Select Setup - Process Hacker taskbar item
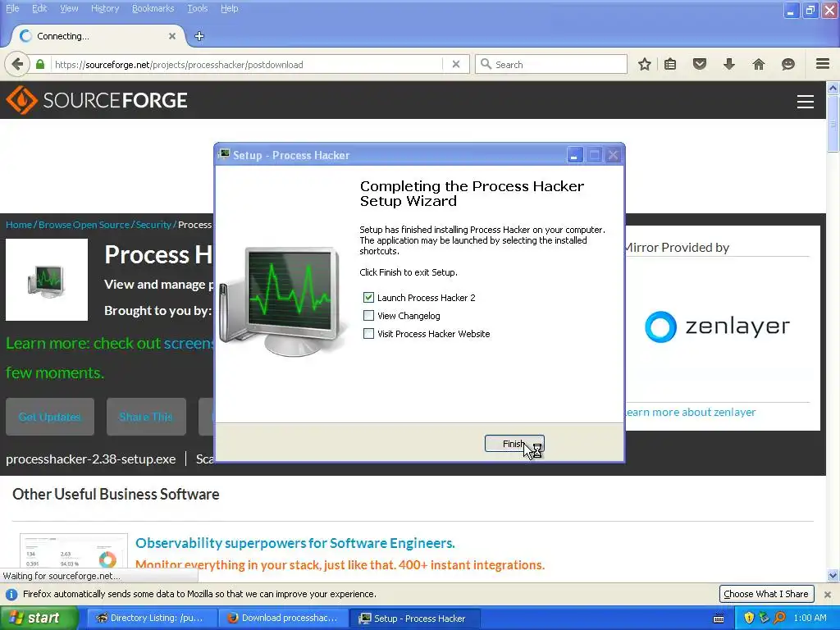The height and width of the screenshot is (630, 840). [x=414, y=619]
